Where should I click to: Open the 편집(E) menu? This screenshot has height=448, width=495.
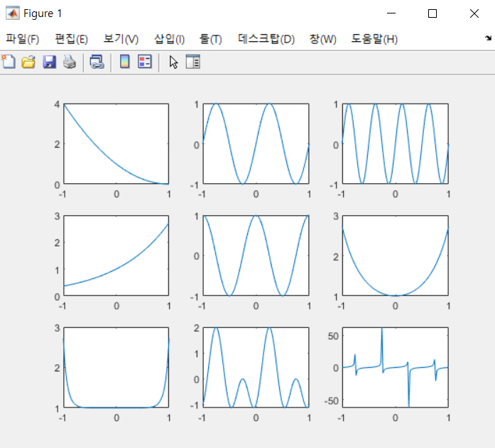pos(71,39)
